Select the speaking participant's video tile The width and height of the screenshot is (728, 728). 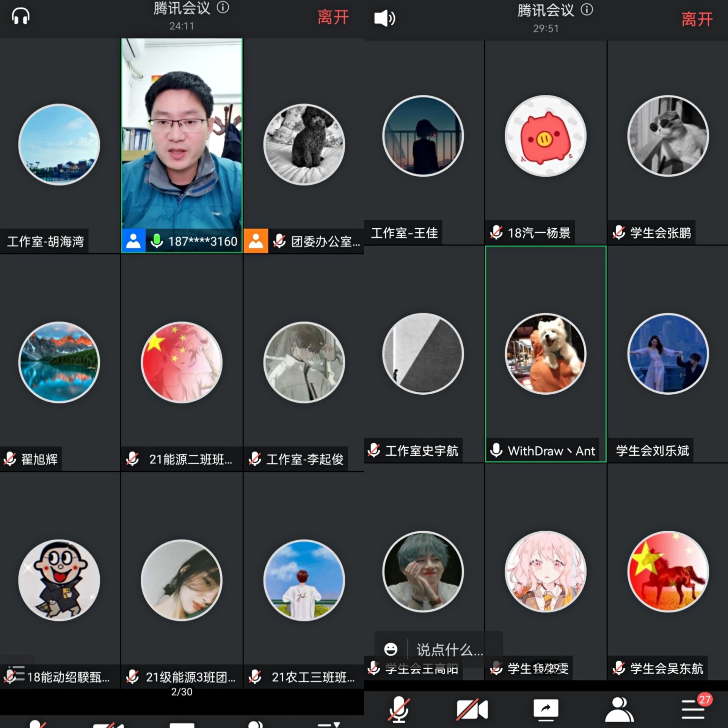pyautogui.click(x=181, y=144)
